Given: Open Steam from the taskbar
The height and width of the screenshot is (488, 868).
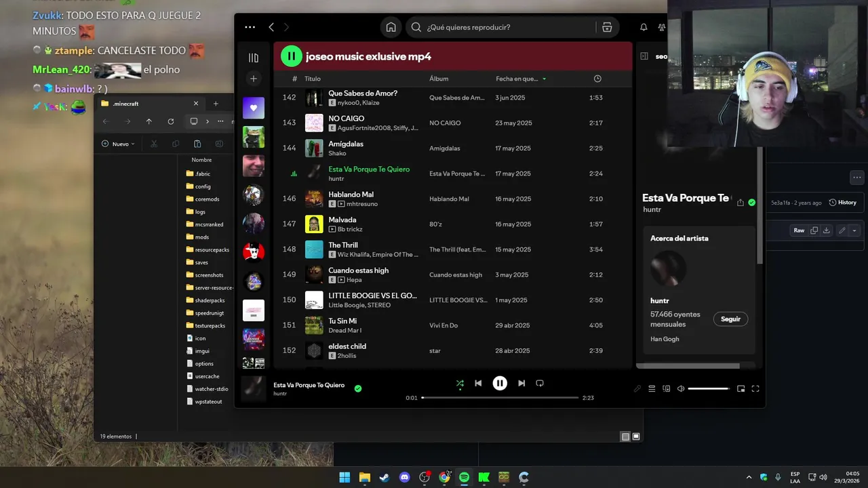Looking at the screenshot, I should 384,477.
